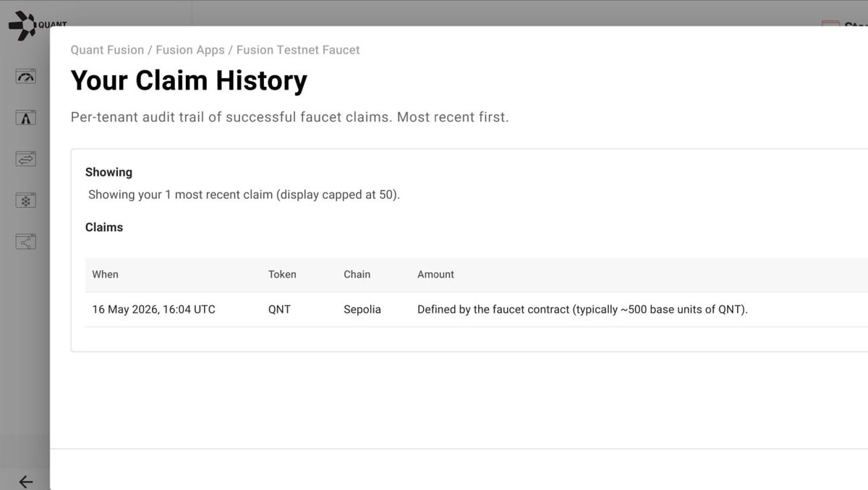Image resolution: width=868 pixels, height=490 pixels.
Task: Select the QNT token cell
Action: (x=279, y=309)
